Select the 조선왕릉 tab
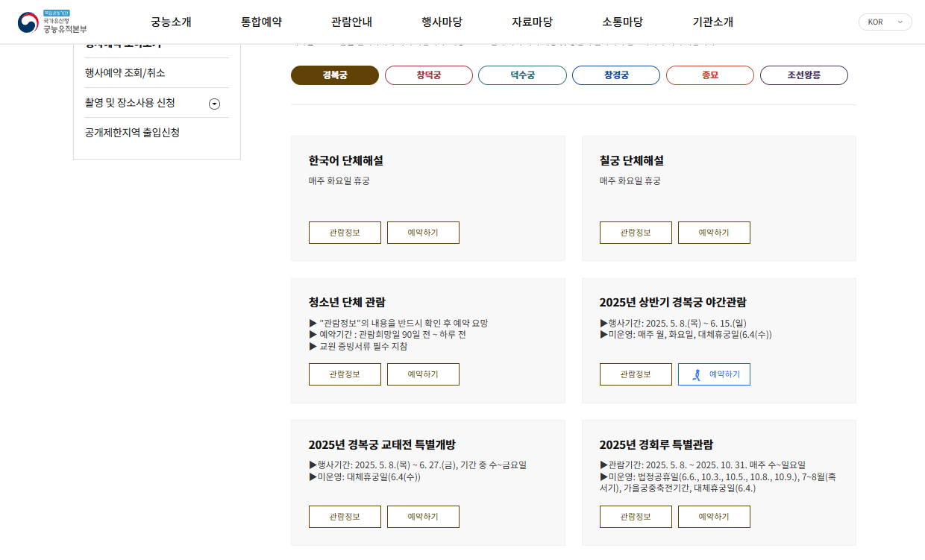The height and width of the screenshot is (560, 925). coord(803,75)
